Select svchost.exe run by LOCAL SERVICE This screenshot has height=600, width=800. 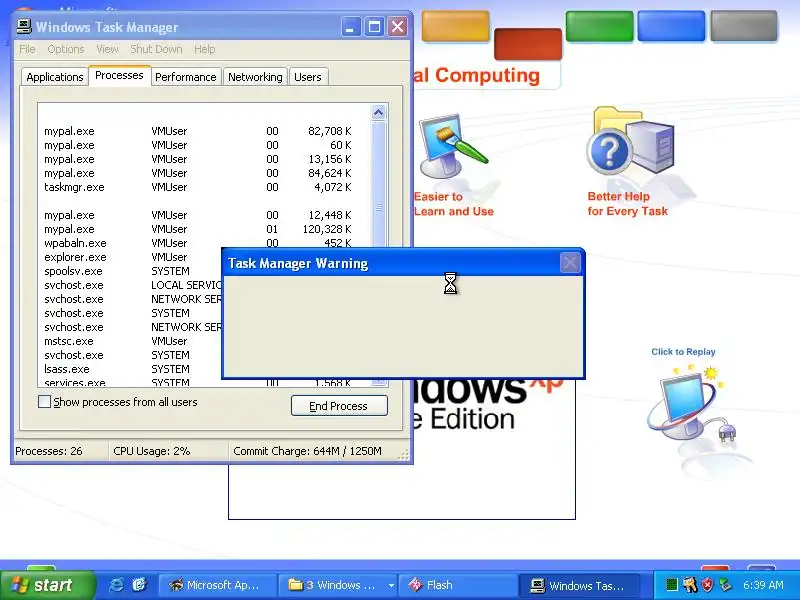[131, 285]
